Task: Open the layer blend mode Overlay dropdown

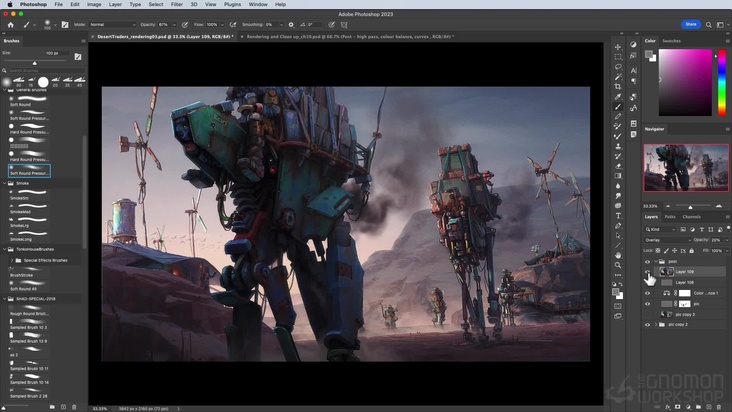Action: click(668, 240)
